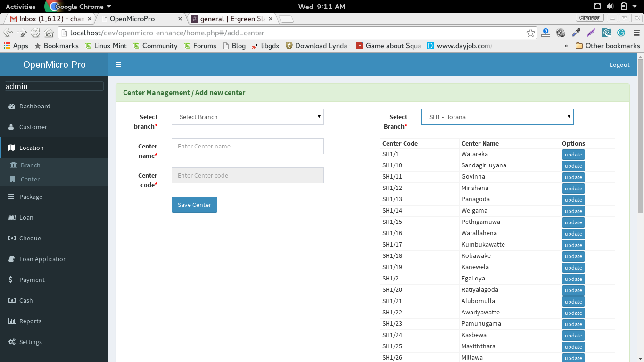Open a new tab with the tab button
This screenshot has height=362, width=644.
[x=286, y=19]
